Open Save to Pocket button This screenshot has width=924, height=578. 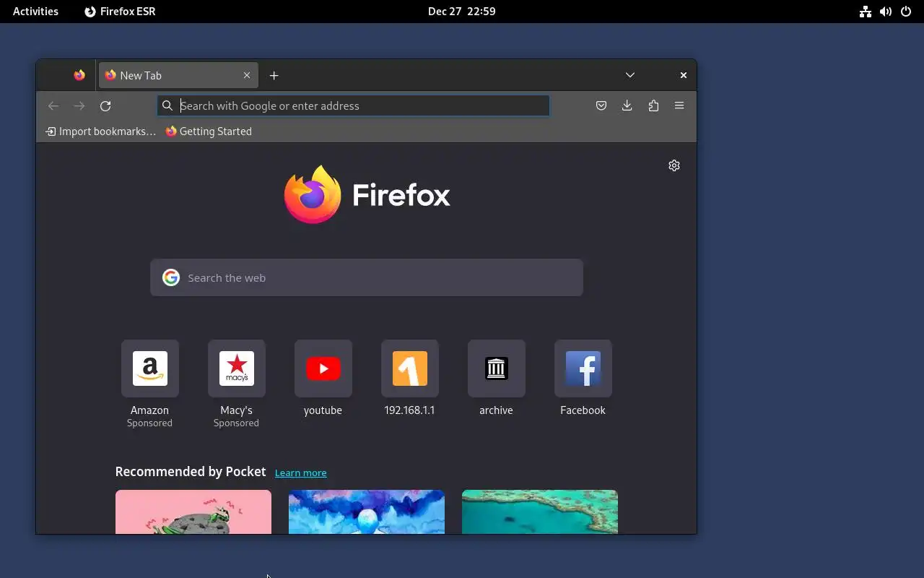point(601,105)
